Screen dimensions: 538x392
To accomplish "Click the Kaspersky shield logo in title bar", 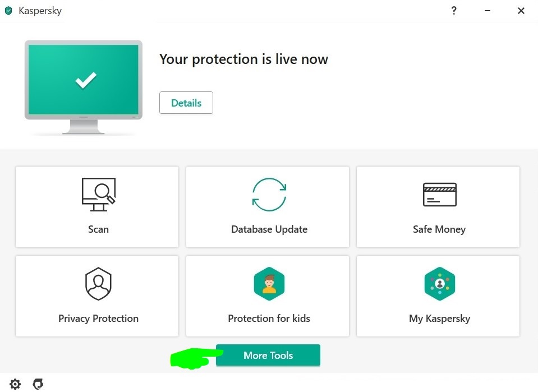I will [x=8, y=11].
